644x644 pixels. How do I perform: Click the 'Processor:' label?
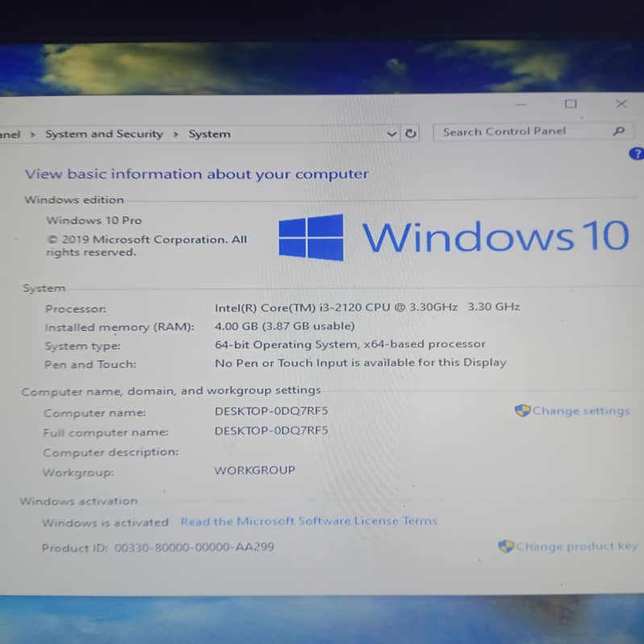[76, 309]
